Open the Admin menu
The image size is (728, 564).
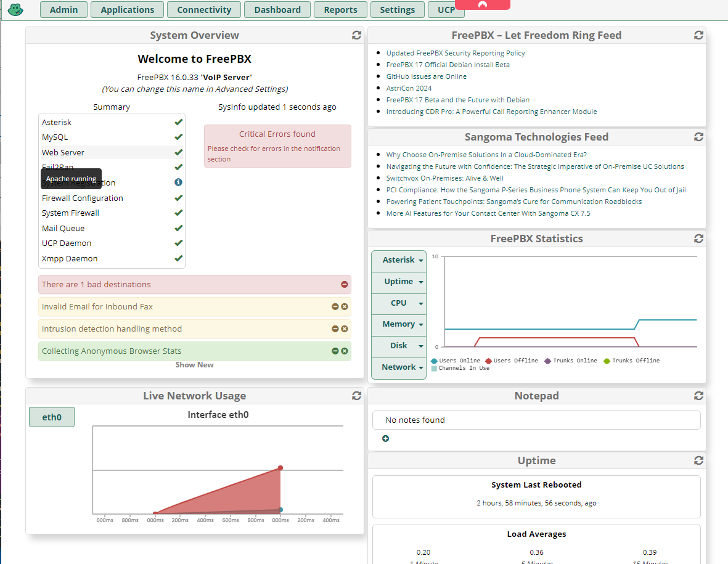coord(63,10)
